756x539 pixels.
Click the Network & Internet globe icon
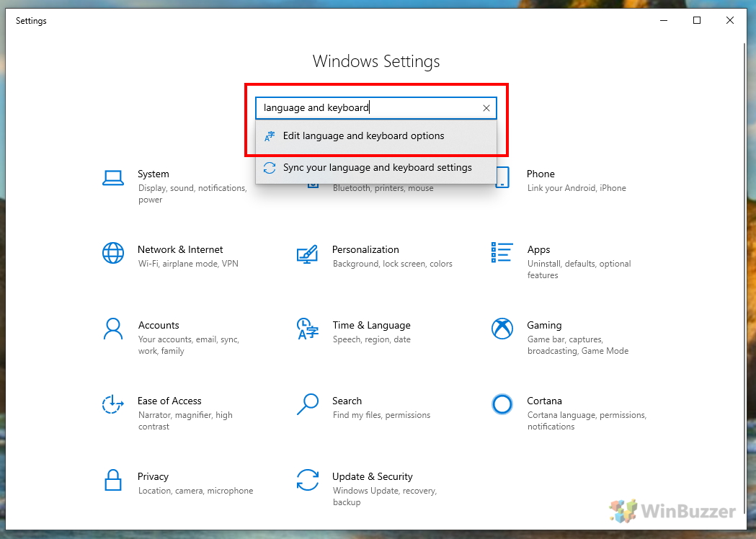point(113,253)
